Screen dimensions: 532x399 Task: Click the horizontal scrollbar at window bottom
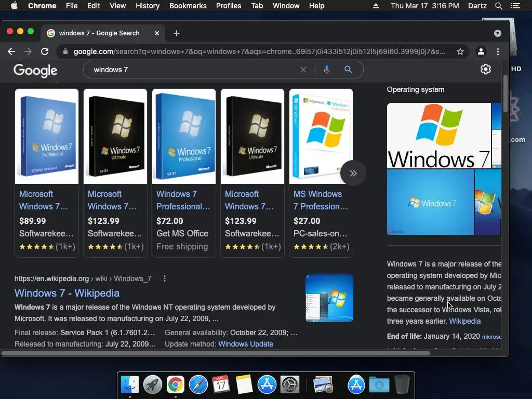point(216,353)
